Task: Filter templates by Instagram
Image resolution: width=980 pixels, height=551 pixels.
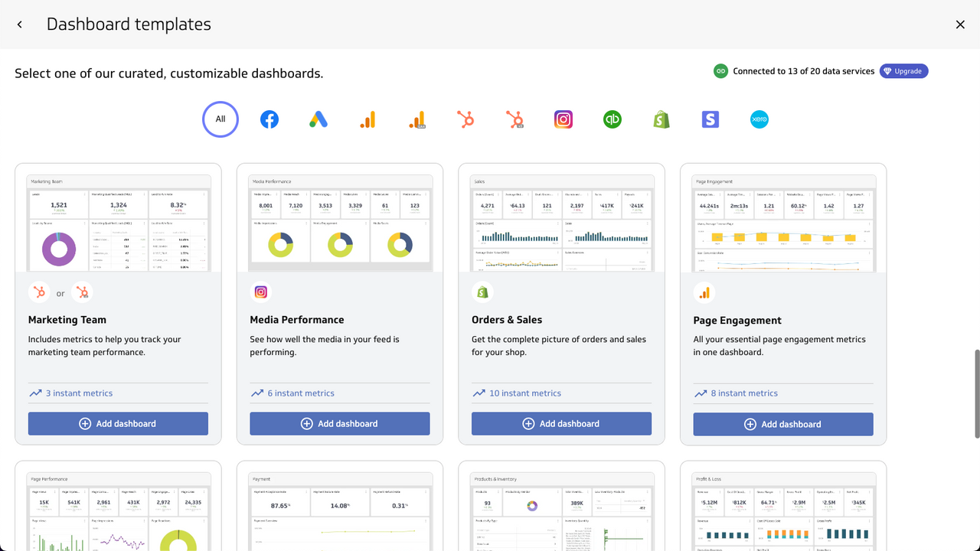Action: coord(563,119)
